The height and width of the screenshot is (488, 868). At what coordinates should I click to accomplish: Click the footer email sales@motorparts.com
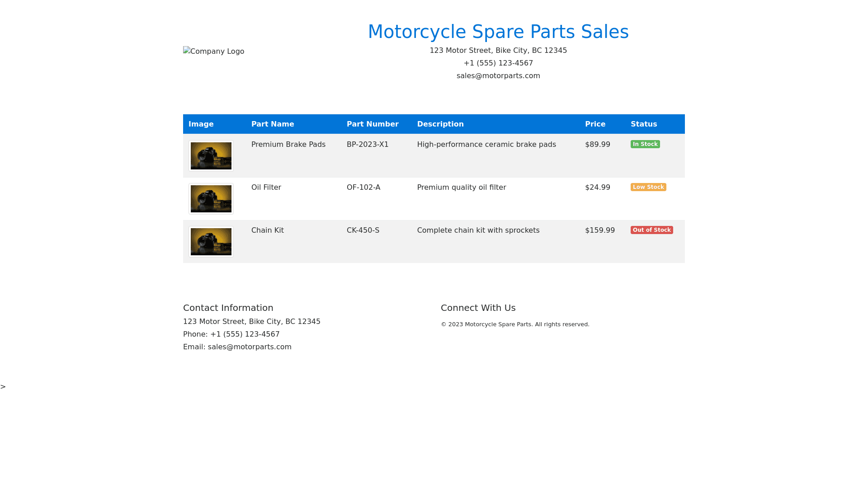(250, 347)
